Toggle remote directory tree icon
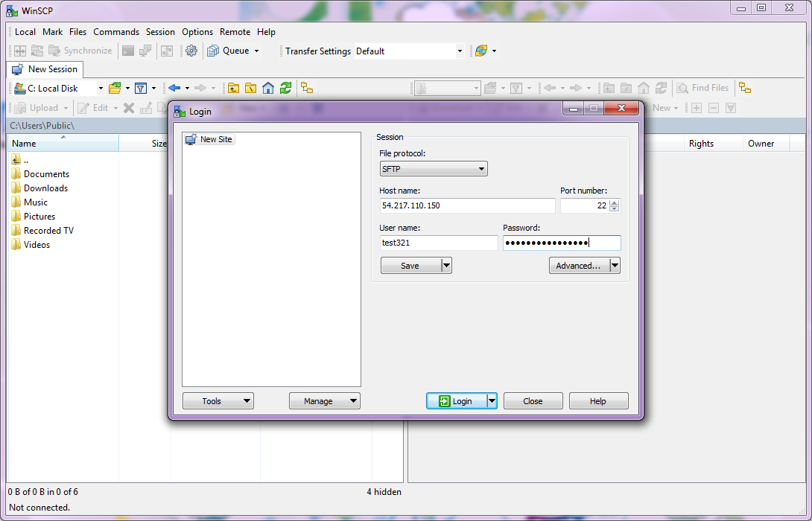The image size is (812, 521). coord(745,89)
